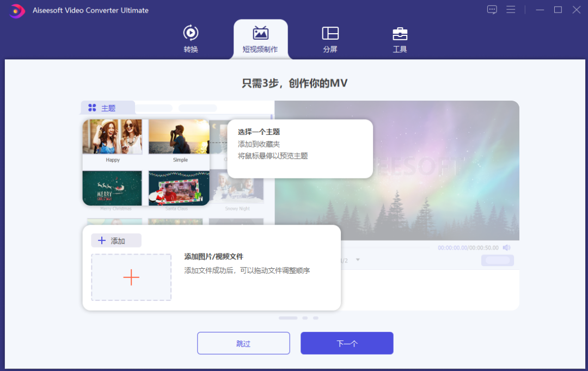Switch to the 分屏 tab
This screenshot has height=371, width=588.
click(330, 39)
